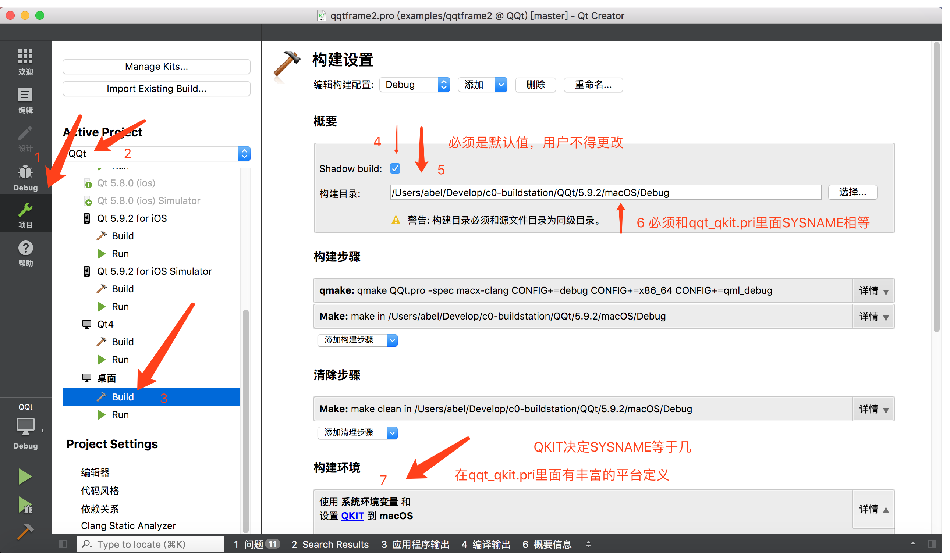
Task: Click the Qt 5.9.2 for iOS device icon
Action: (87, 219)
